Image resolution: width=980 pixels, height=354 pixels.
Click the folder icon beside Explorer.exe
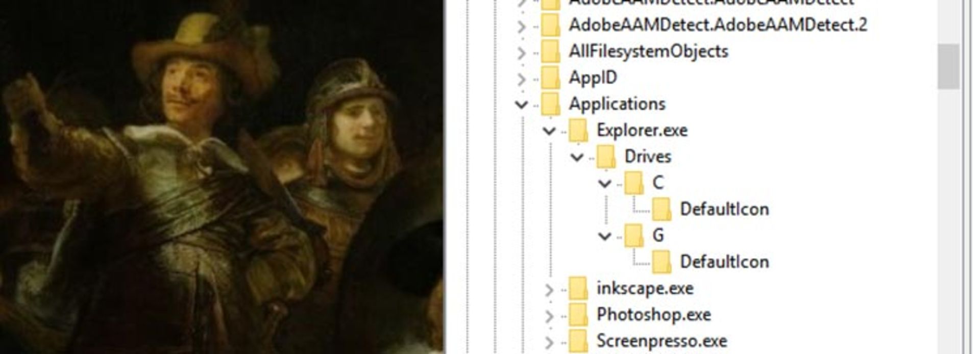pyautogui.click(x=578, y=131)
